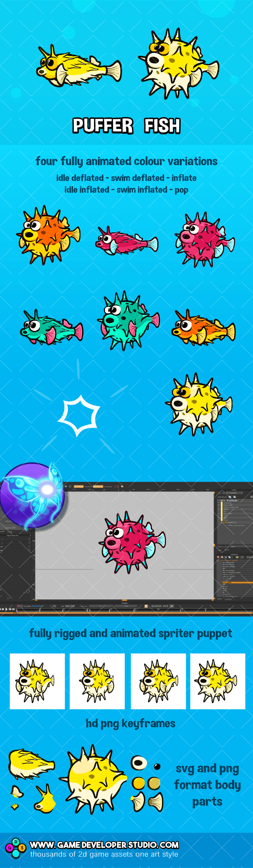The height and width of the screenshot is (868, 253).
Task: Select the 'walk forward' animation row
Action: pyautogui.click(x=237, y=575)
